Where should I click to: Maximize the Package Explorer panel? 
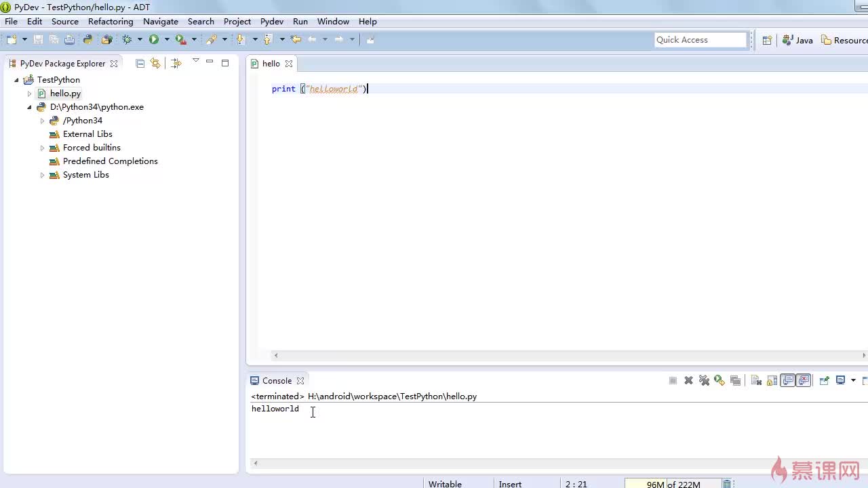click(x=225, y=63)
